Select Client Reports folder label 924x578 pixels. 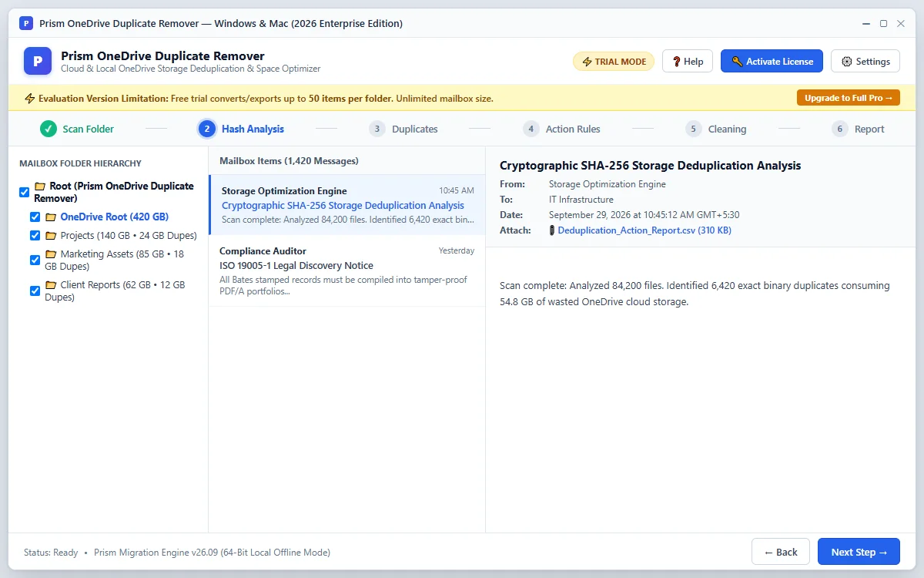click(x=115, y=291)
